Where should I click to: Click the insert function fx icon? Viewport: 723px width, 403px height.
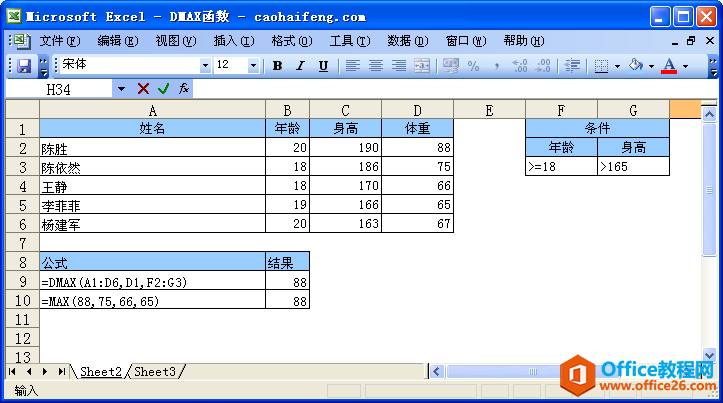tap(184, 88)
